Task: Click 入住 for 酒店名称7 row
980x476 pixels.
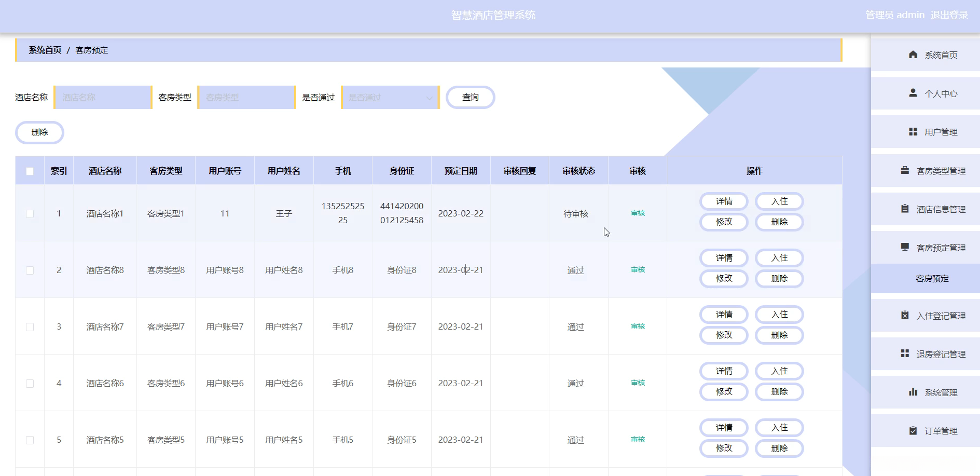Action: click(780, 315)
